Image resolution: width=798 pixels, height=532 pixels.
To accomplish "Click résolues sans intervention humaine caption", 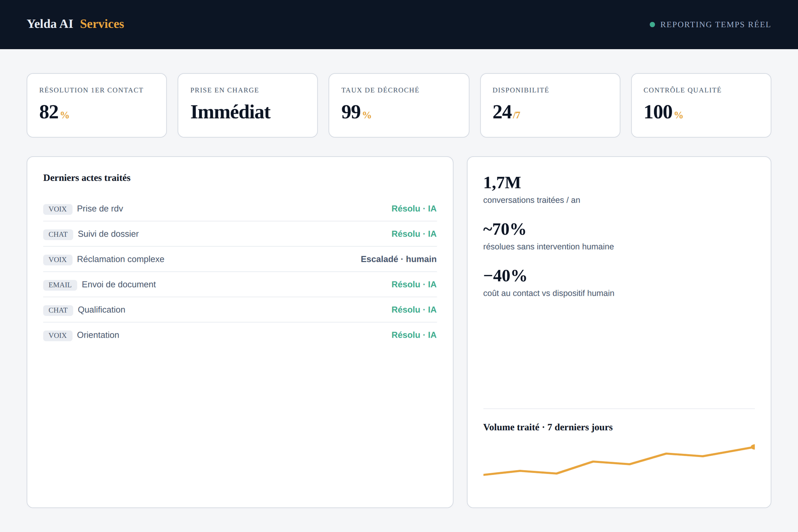I will tap(548, 247).
